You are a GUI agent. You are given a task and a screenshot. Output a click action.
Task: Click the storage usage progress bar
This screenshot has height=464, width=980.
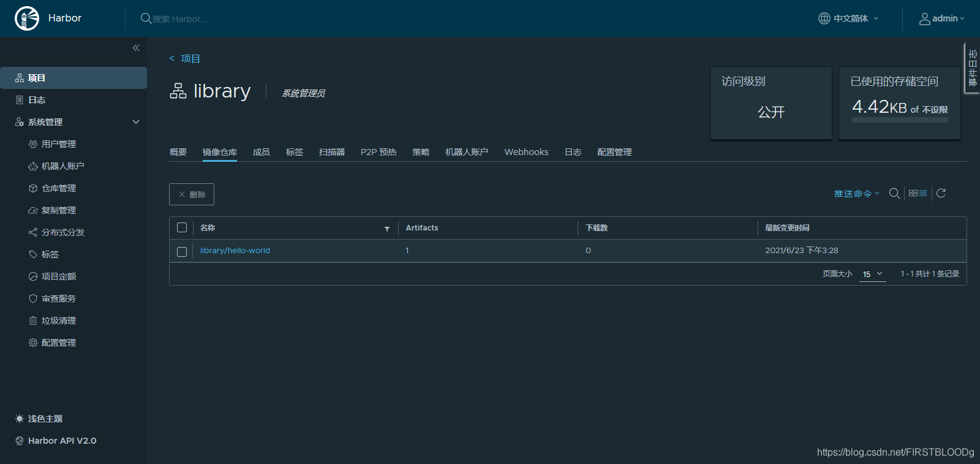[900, 120]
